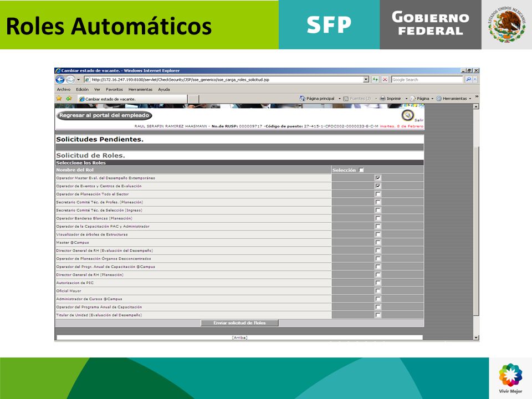This screenshot has height=399, width=532.
Task: Click the Página principal home button
Action: 317,99
